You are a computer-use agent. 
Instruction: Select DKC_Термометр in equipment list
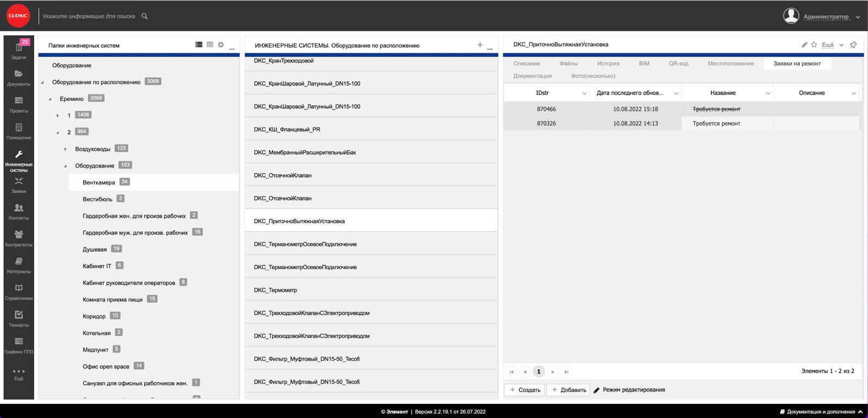click(x=371, y=290)
